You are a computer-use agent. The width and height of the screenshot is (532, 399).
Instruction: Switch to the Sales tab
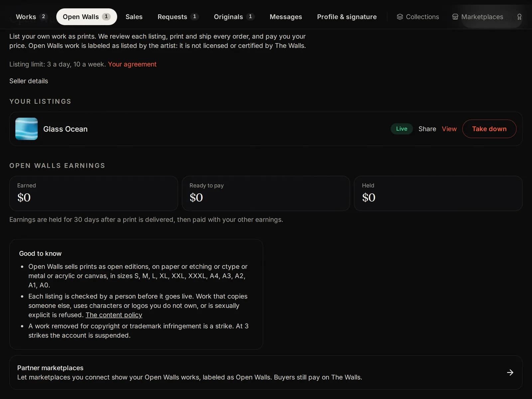point(134,17)
